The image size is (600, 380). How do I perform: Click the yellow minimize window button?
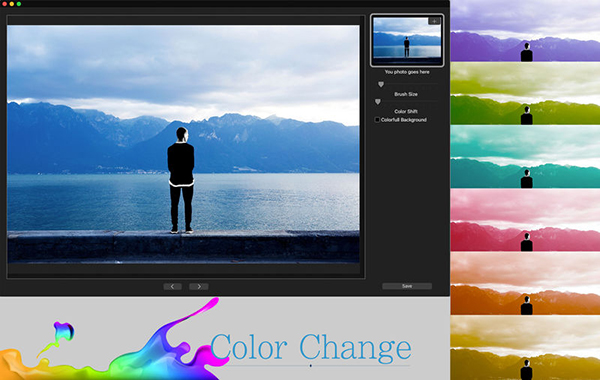pyautogui.click(x=12, y=4)
